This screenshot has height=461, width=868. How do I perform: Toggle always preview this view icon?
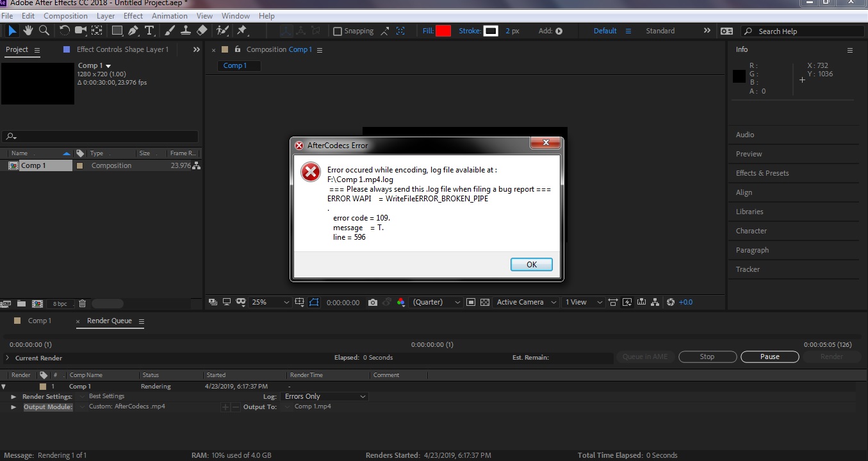click(x=213, y=302)
